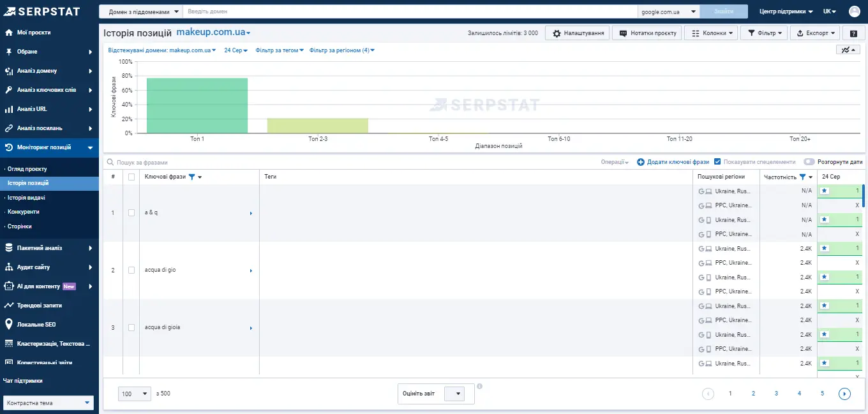This screenshot has height=414, width=868.
Task: Click the filter icon in Ключові фрази column
Action: pos(191,177)
